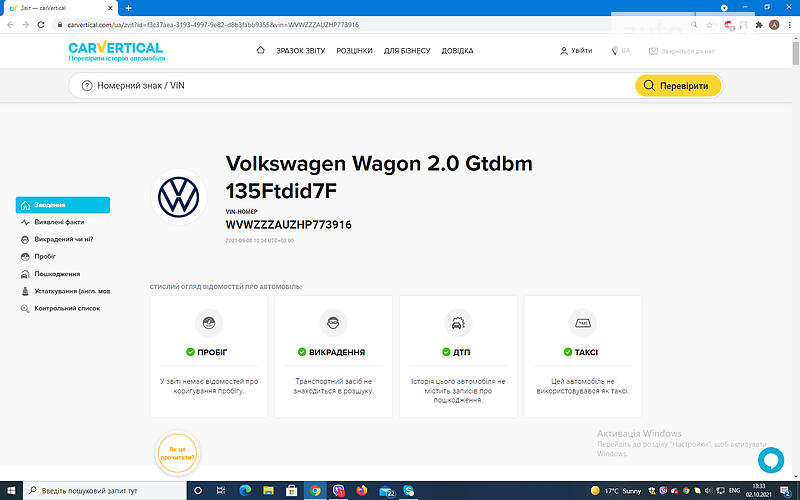Open File Explorer from taskbar
This screenshot has height=500, width=800.
[x=268, y=490]
